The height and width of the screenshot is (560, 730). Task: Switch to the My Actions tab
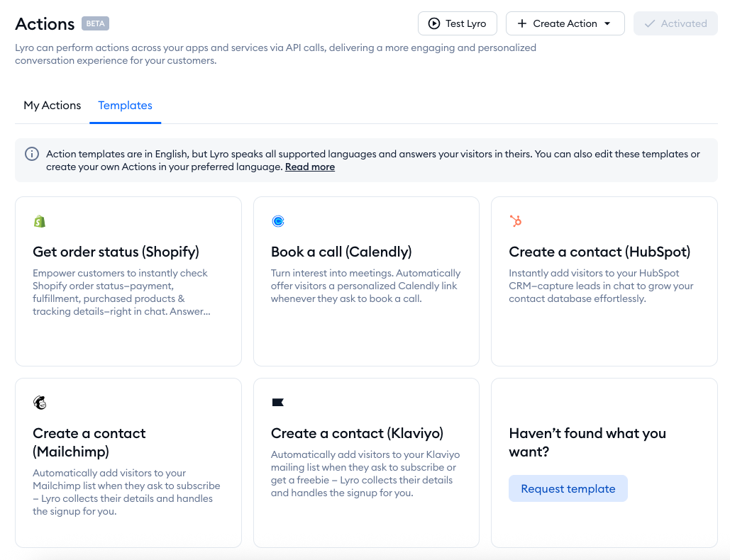[x=52, y=106]
